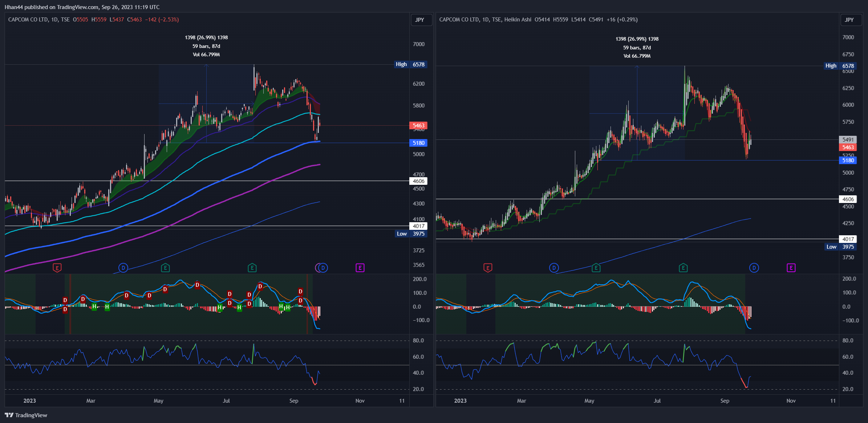The image size is (868, 423).
Task: Click Vol 66.799M text on left chart
Action: pos(206,54)
